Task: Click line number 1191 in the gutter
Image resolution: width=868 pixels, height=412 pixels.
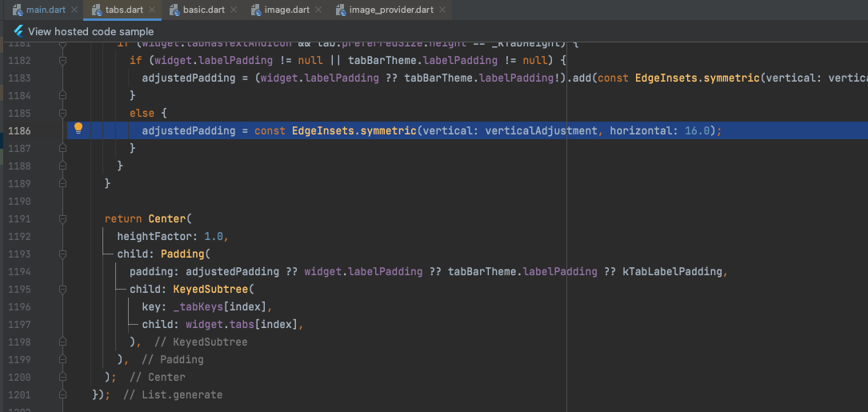Action: coord(20,218)
